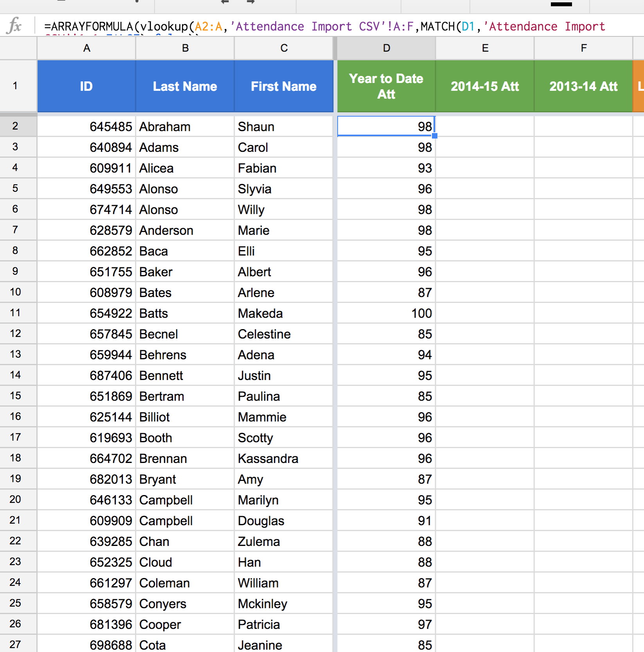Click the Abraham last name cell
Viewport: 644px width, 652px height.
185,126
